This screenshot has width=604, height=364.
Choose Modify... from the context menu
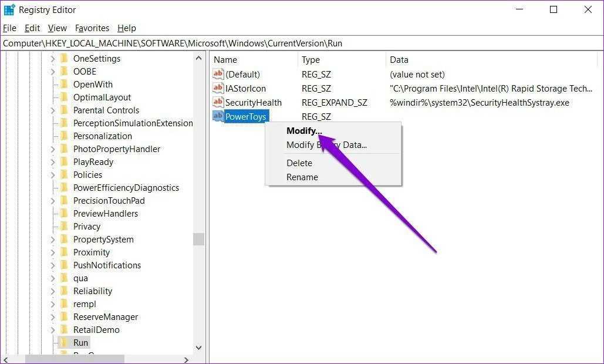coord(304,131)
